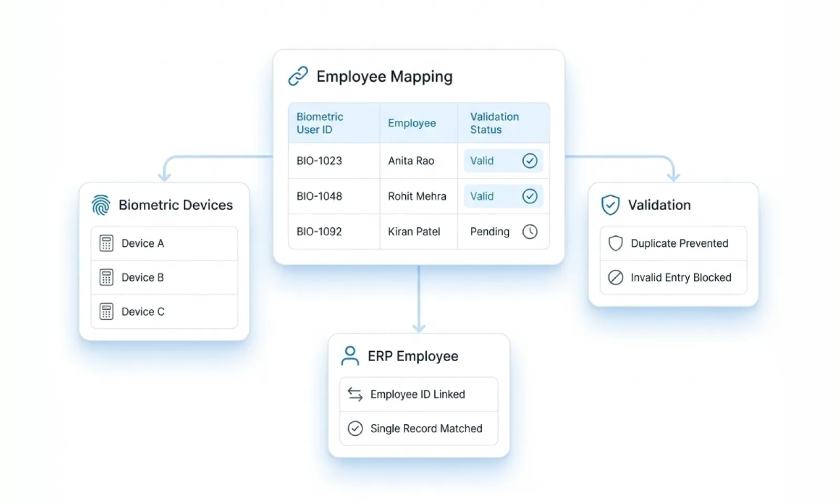Click the shield icon beside Duplicate Prevented
This screenshot has width=840, height=504.
tap(615, 243)
